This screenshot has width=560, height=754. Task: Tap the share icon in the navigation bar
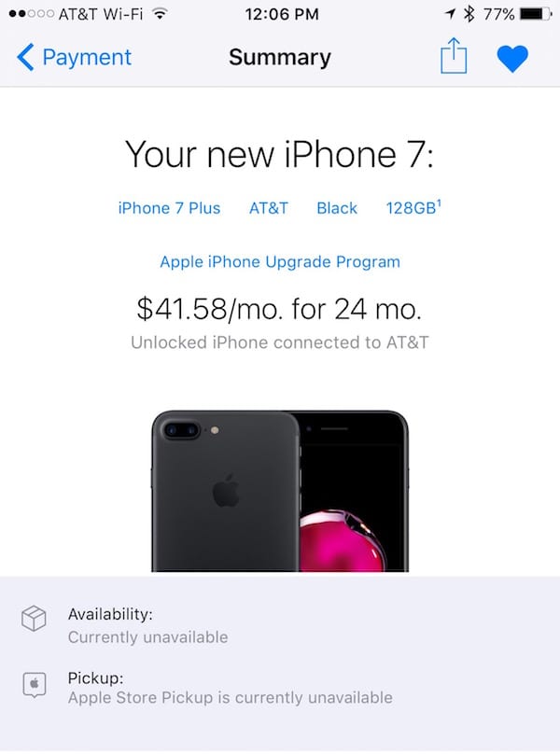click(454, 56)
